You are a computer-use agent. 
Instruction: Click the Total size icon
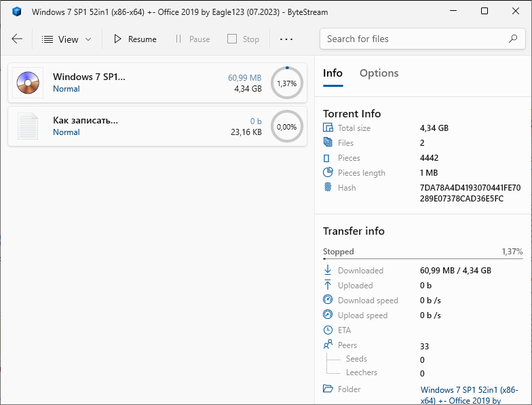[328, 128]
